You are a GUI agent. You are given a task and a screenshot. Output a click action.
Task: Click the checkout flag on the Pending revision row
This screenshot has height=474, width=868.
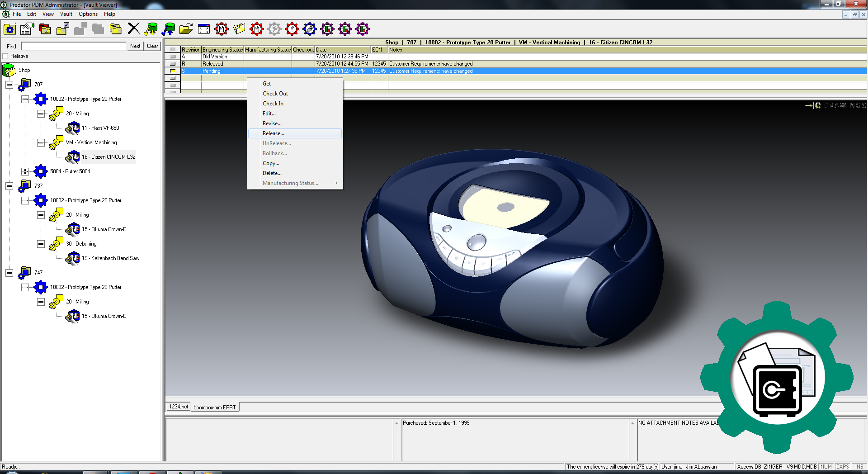click(173, 71)
